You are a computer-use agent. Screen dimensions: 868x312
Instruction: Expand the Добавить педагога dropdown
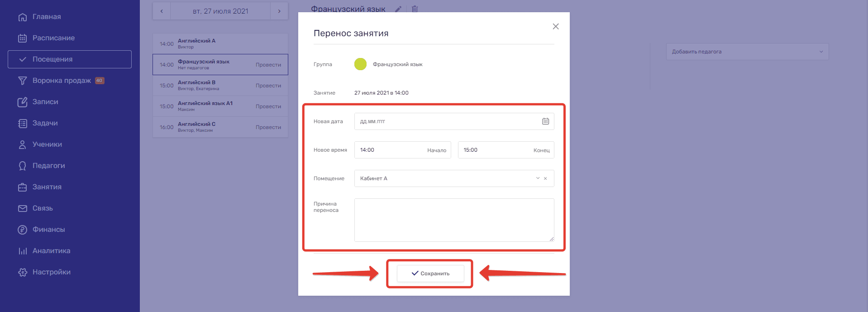point(747,52)
